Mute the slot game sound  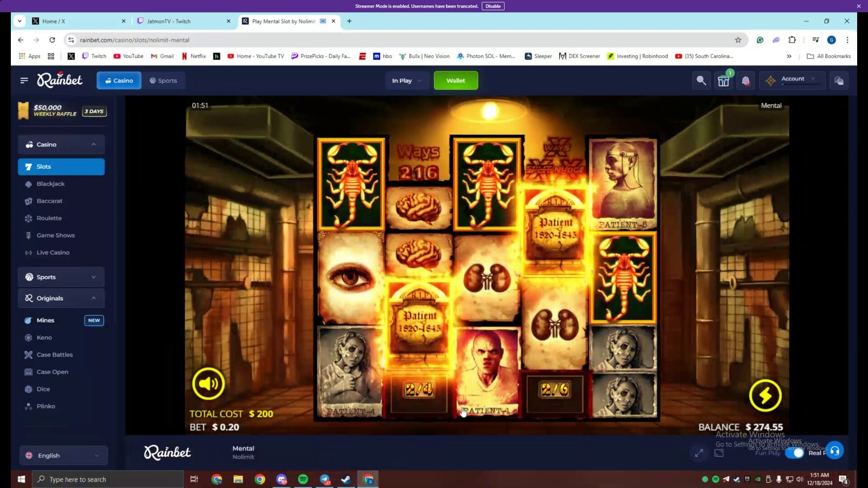click(208, 384)
